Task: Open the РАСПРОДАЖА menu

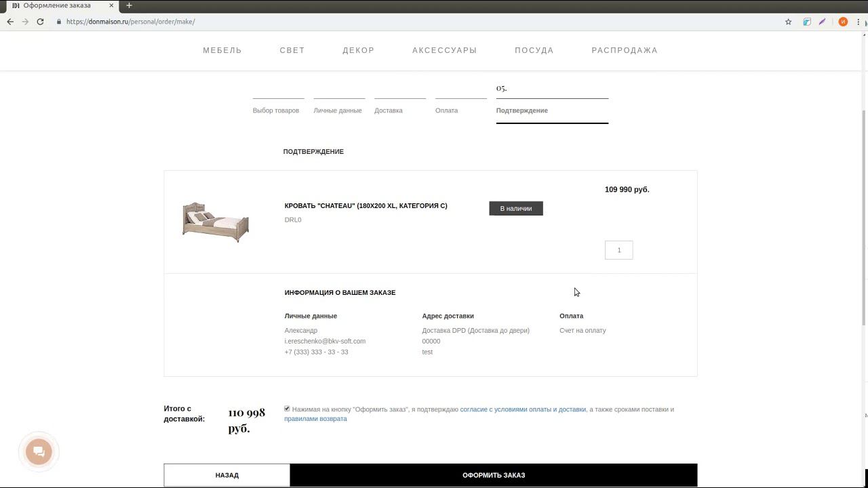Action: (x=625, y=50)
